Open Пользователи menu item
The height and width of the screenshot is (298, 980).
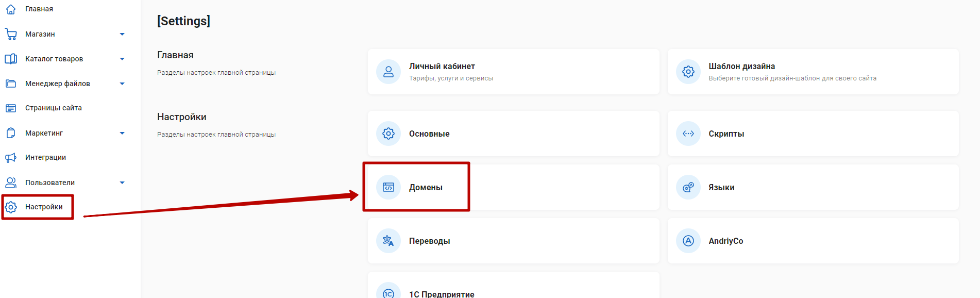[50, 183]
